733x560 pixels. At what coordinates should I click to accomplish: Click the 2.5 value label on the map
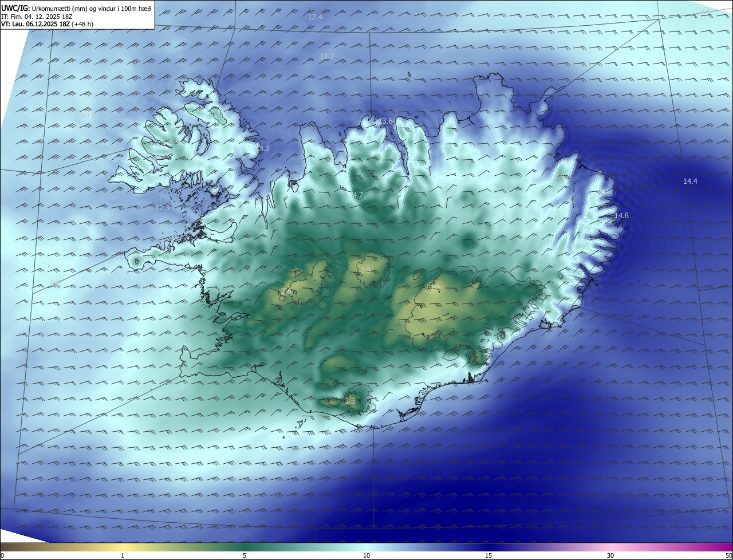(365, 269)
